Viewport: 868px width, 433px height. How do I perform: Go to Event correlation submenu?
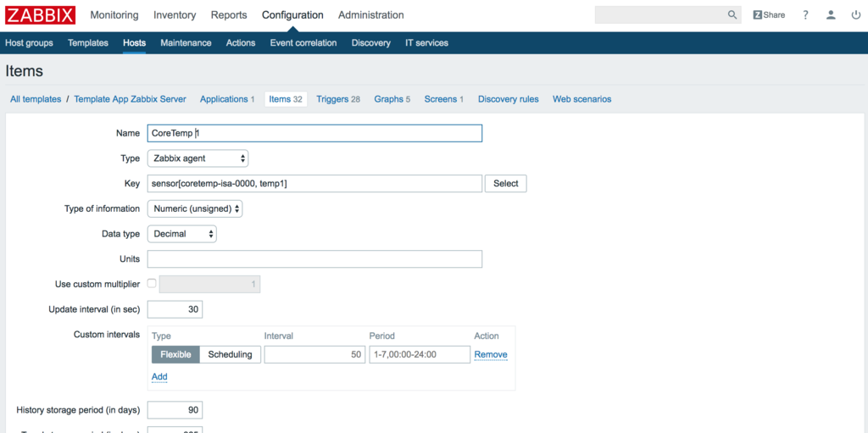[x=303, y=42]
